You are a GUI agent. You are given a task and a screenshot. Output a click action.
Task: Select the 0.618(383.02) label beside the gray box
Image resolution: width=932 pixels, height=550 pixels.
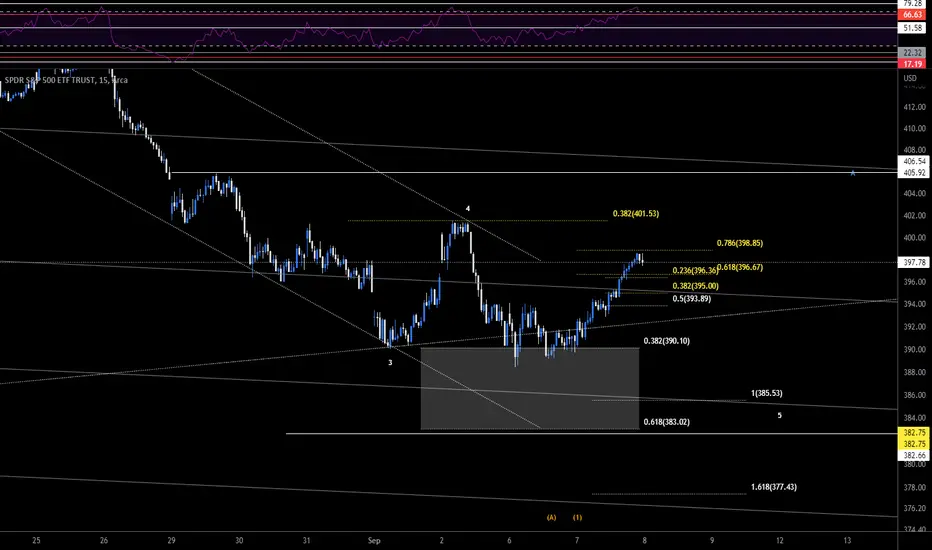coord(667,422)
